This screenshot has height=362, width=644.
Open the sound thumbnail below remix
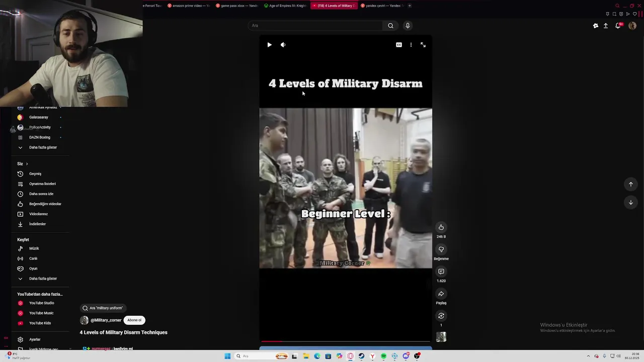coord(441,337)
